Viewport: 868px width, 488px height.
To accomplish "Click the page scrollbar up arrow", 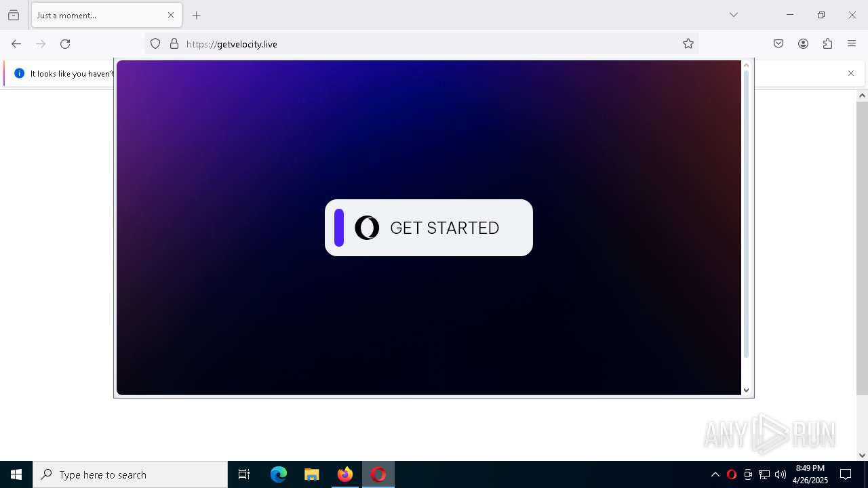I will [862, 96].
